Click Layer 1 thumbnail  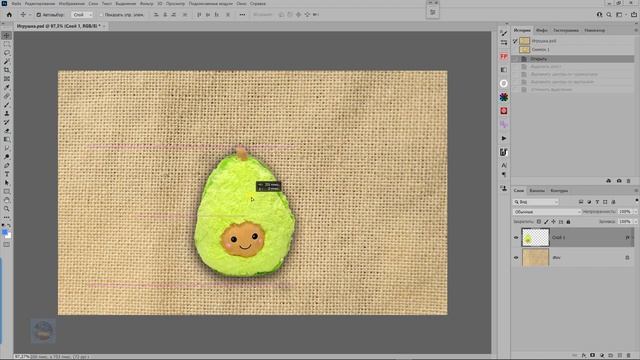click(x=536, y=238)
